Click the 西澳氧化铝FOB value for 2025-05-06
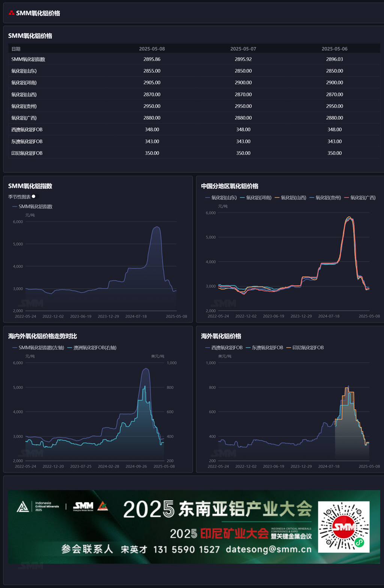This screenshot has height=588, width=384. [x=334, y=129]
